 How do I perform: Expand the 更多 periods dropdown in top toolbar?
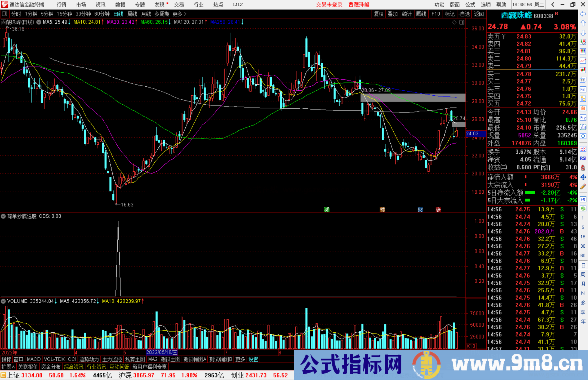(x=179, y=14)
